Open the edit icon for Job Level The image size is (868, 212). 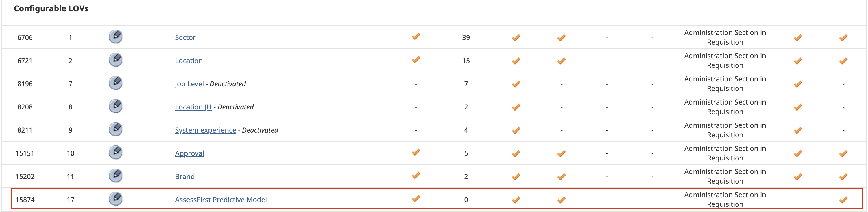[116, 83]
